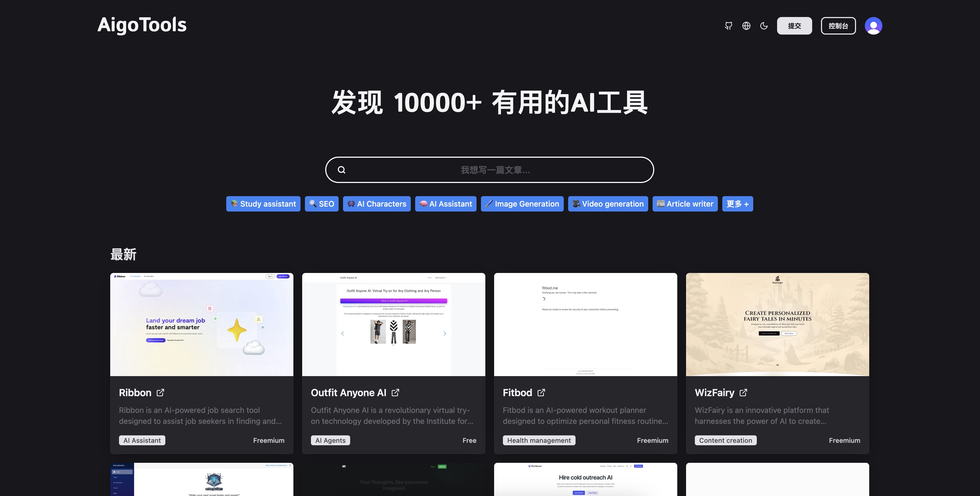The height and width of the screenshot is (496, 980).
Task: Click the globe/language selector icon
Action: [746, 25]
